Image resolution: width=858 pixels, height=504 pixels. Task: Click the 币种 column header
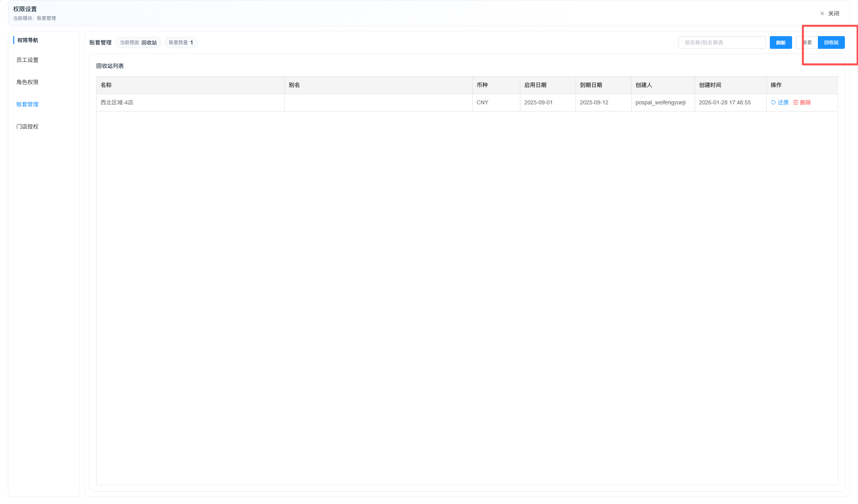point(496,85)
